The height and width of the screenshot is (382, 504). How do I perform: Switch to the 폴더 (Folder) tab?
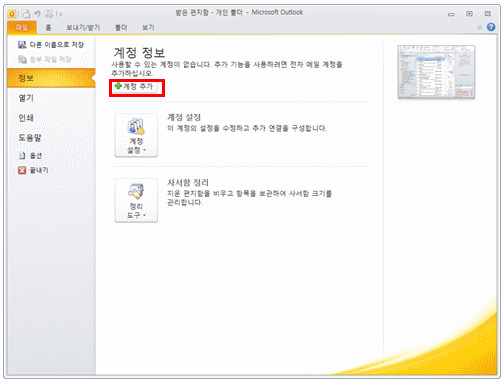tap(121, 28)
